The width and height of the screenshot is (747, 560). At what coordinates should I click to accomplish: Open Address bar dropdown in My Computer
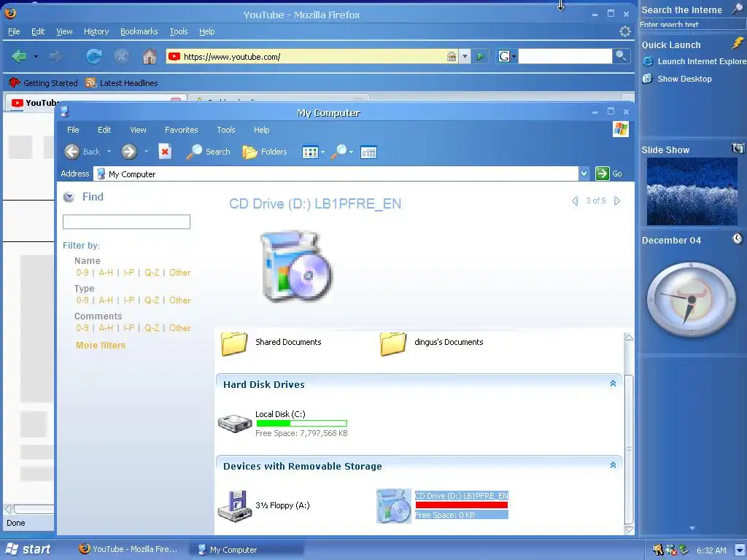[x=584, y=174]
